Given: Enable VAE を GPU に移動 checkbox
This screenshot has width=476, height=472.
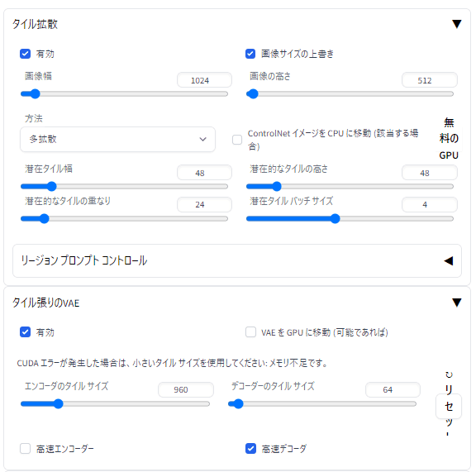Looking at the screenshot, I should pyautogui.click(x=250, y=332).
